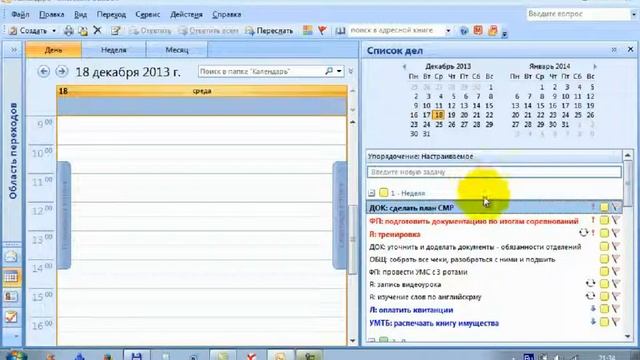Click the previous appointment side tab
This screenshot has width=640, height=360.
click(63, 215)
